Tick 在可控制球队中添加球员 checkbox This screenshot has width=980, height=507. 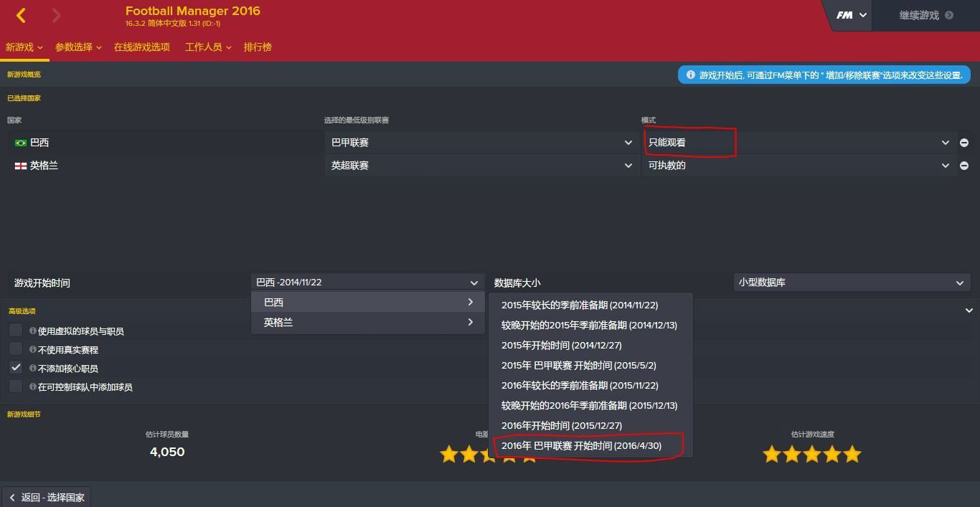[16, 387]
